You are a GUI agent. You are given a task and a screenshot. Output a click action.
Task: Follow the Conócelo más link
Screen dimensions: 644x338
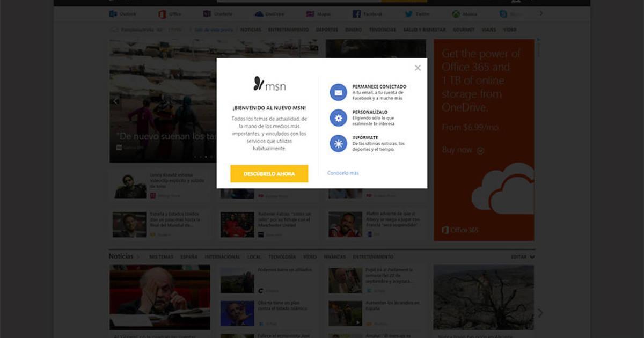point(343,173)
